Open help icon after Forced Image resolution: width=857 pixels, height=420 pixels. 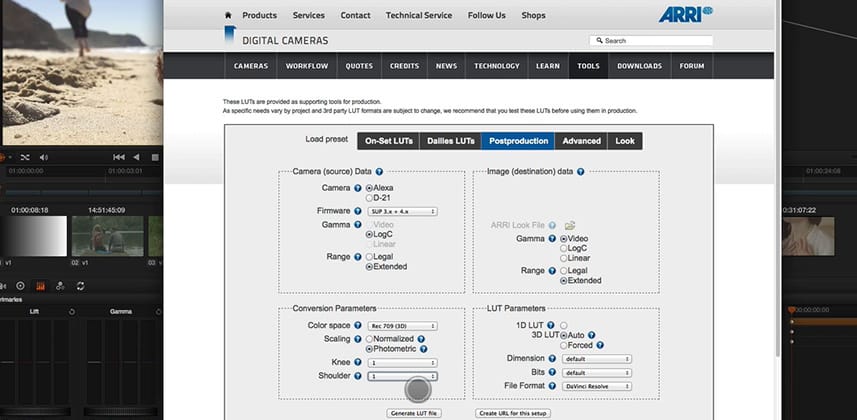(600, 345)
